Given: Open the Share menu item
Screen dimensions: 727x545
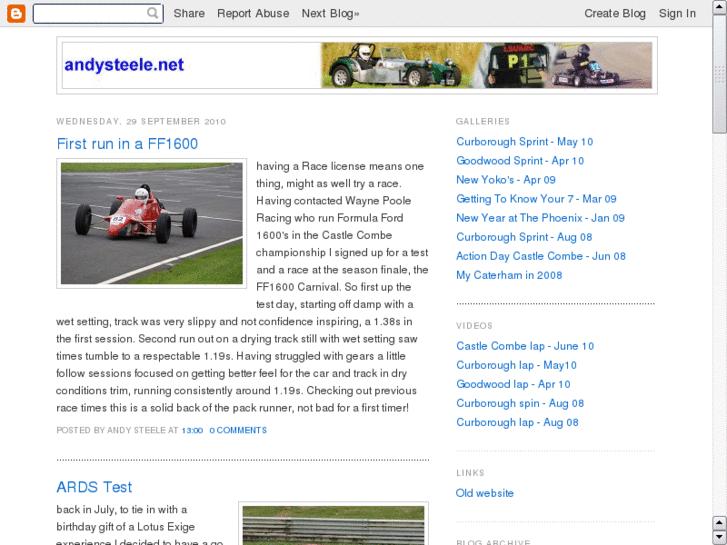Looking at the screenshot, I should tap(189, 13).
